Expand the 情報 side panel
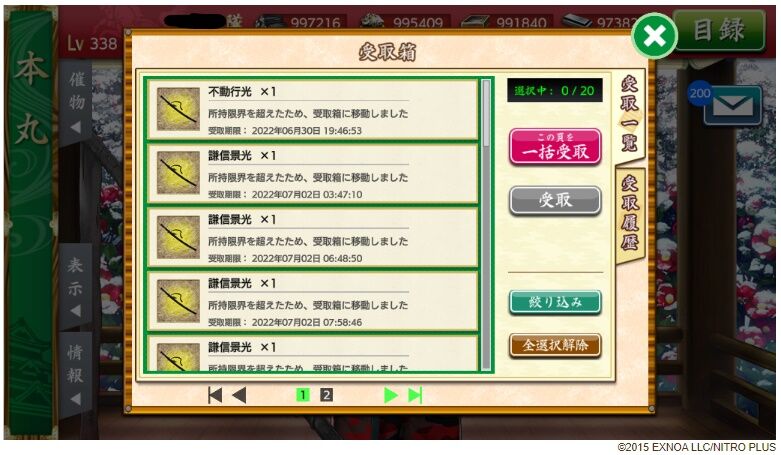The width and height of the screenshot is (781, 455). pyautogui.click(x=76, y=374)
